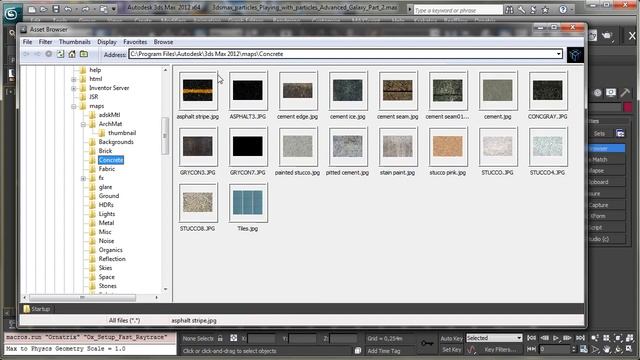Click the satellite Communication Center icon
This screenshot has height=360, width=640.
(533, 10)
